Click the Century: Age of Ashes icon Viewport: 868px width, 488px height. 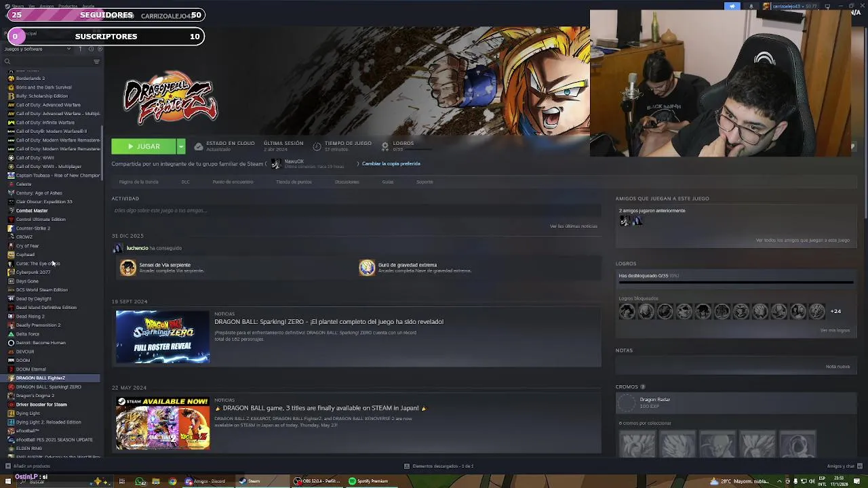click(11, 193)
